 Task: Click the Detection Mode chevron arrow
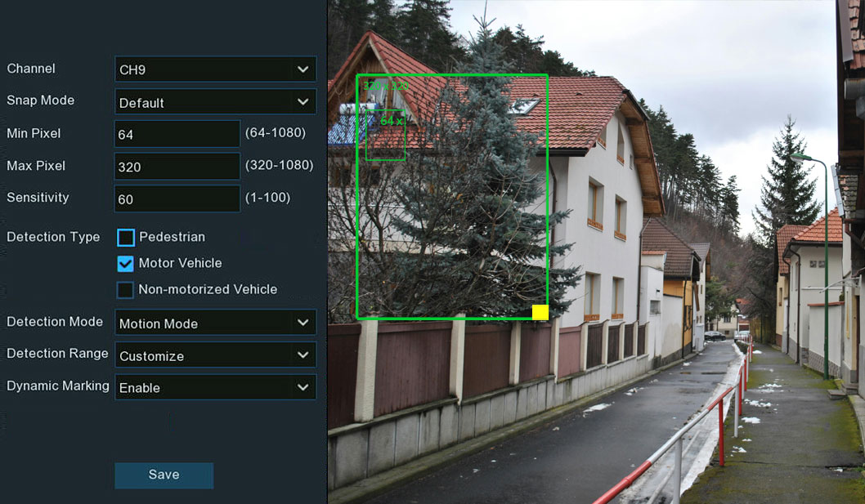click(303, 322)
